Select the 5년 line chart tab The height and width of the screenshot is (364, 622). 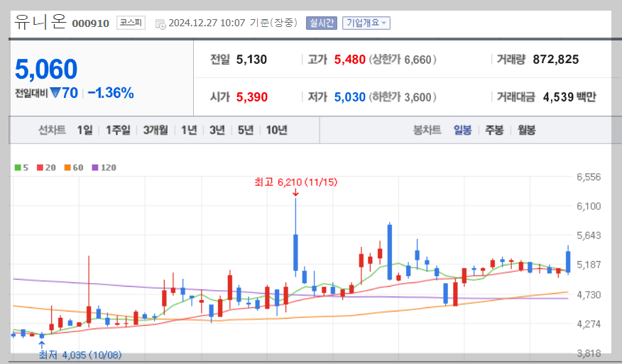coord(245,130)
